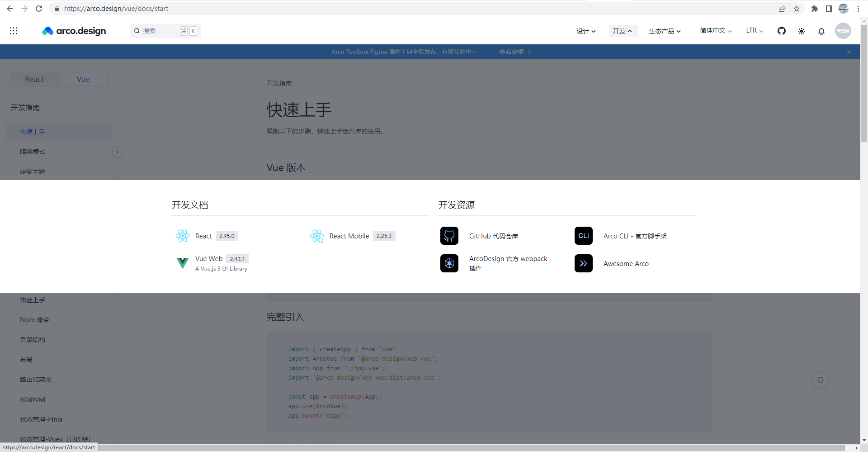Reload the page

coord(39,9)
